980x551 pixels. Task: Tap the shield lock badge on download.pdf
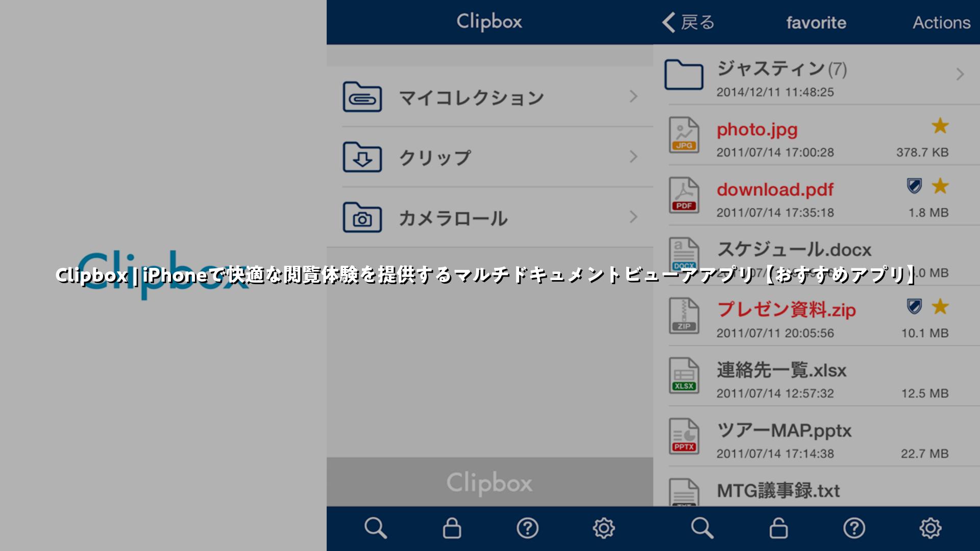(914, 186)
